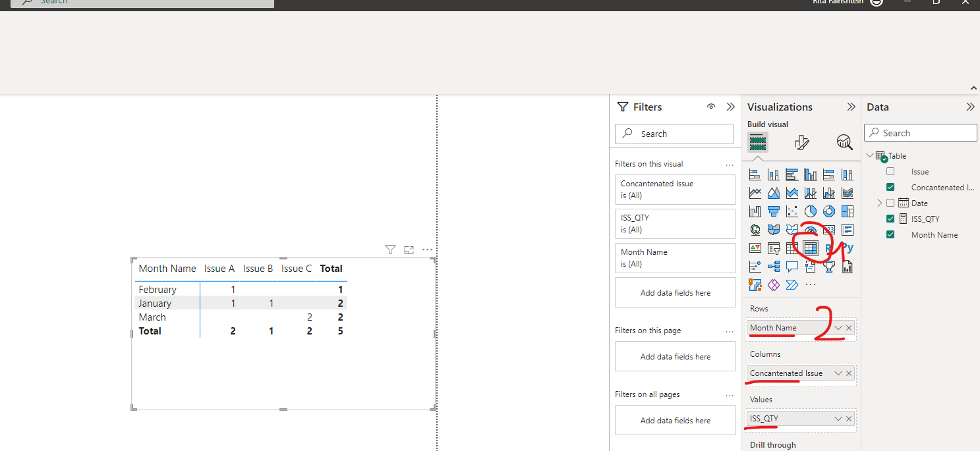This screenshot has height=451, width=980.
Task: Switch to the Build visual tab
Action: (758, 142)
